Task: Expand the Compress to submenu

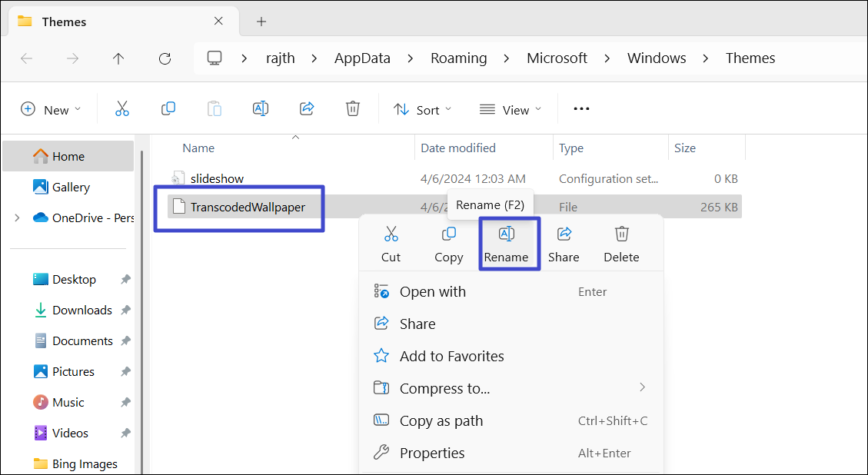Action: coord(642,387)
